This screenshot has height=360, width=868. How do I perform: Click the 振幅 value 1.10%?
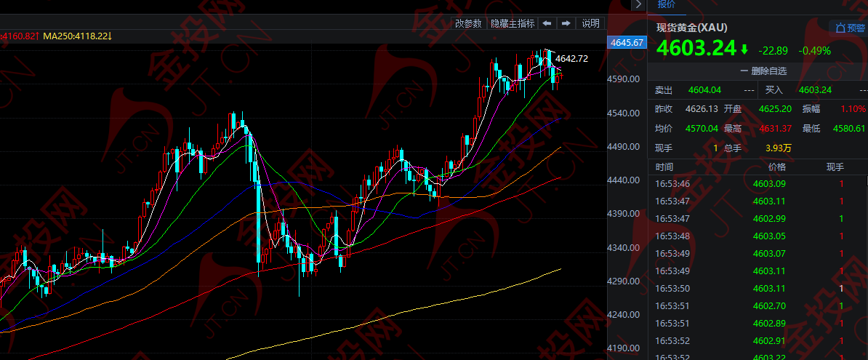pos(853,108)
